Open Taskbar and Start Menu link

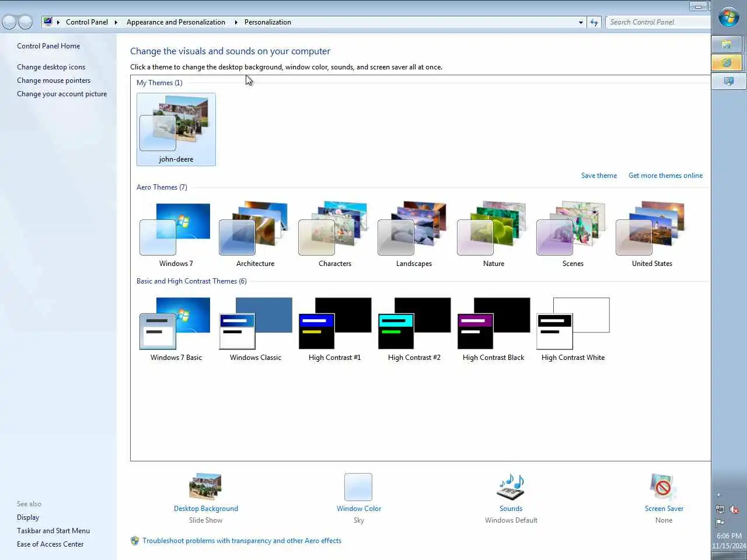click(53, 531)
